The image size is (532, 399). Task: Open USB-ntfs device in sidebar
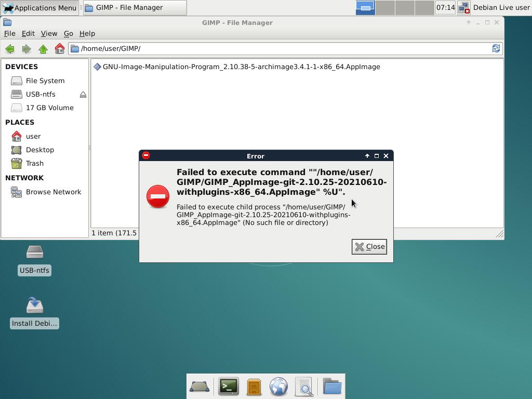click(x=41, y=95)
